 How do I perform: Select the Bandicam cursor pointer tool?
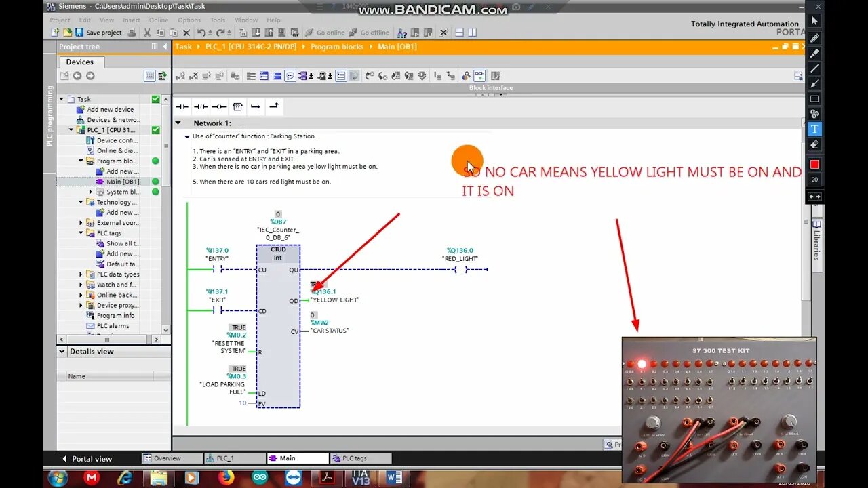pos(814,22)
